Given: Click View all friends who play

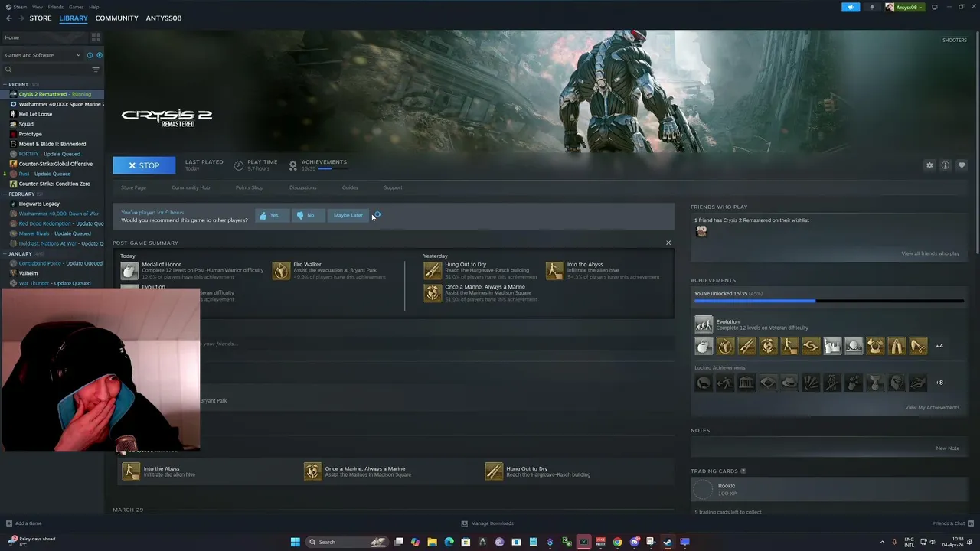Looking at the screenshot, I should pyautogui.click(x=930, y=253).
